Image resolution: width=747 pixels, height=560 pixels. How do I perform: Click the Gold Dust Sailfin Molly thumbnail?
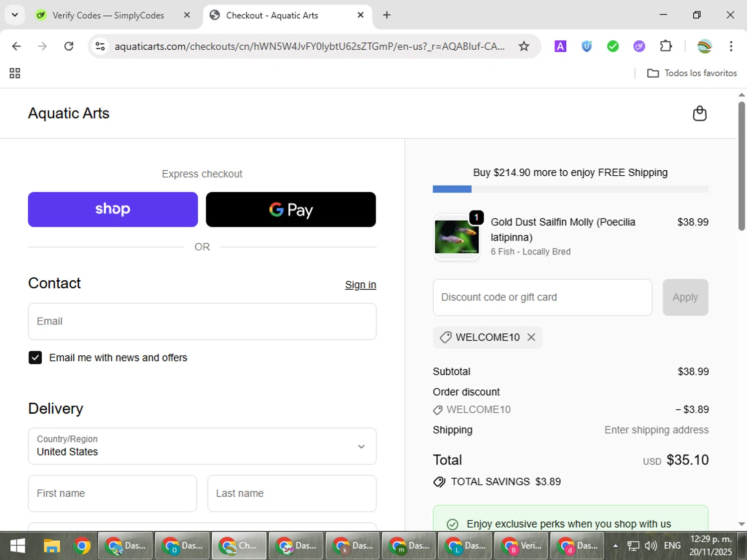(x=457, y=237)
